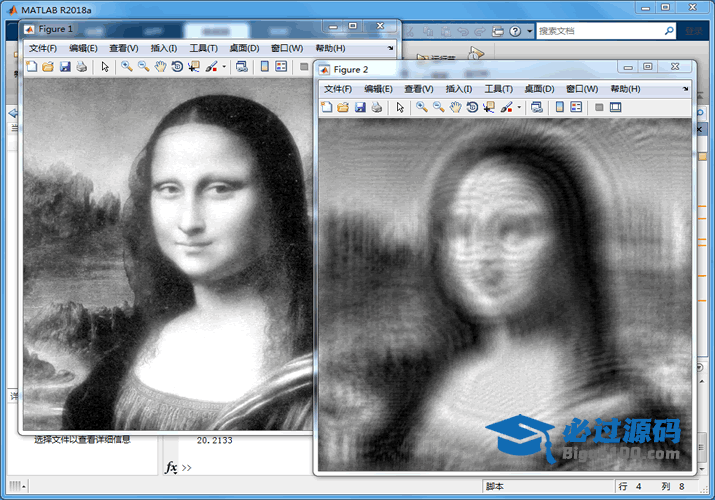Click 20.2133 value in command window

pos(215,440)
